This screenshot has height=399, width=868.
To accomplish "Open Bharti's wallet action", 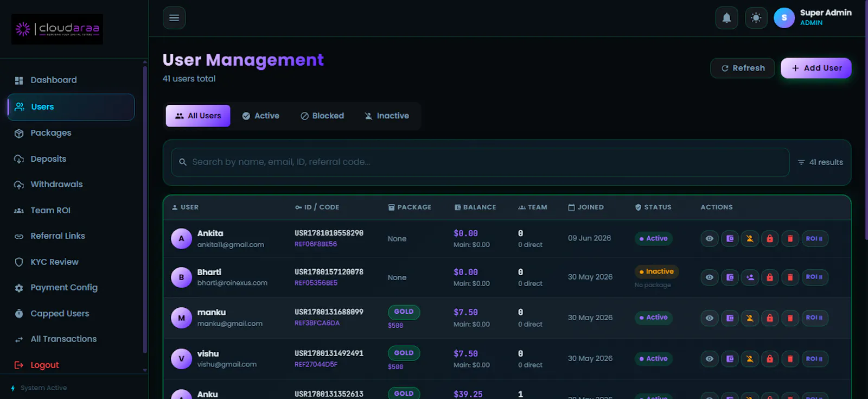I will (x=730, y=277).
